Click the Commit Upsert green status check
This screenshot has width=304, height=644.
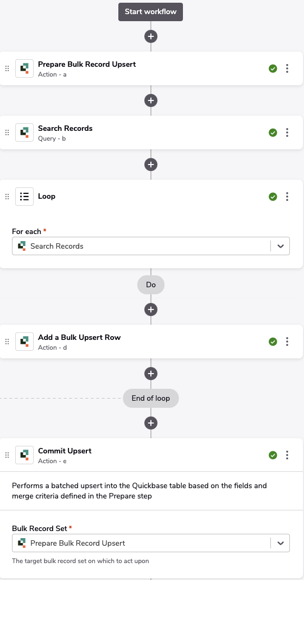273,455
